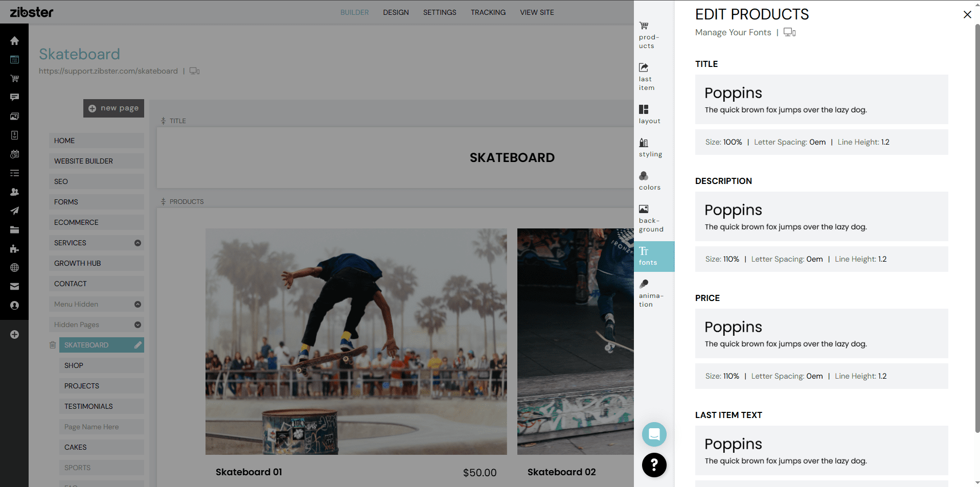This screenshot has width=980, height=487.
Task: Click the zibster logo
Action: tap(32, 12)
